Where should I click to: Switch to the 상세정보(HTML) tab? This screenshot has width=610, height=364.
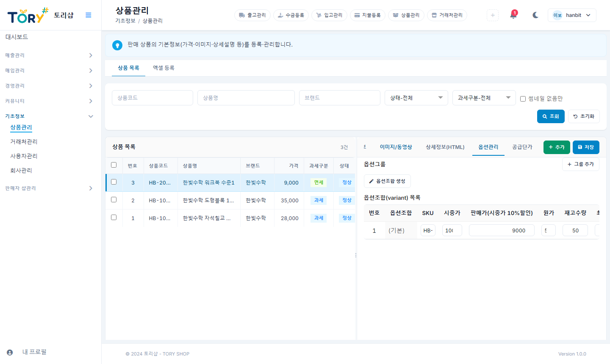click(445, 147)
